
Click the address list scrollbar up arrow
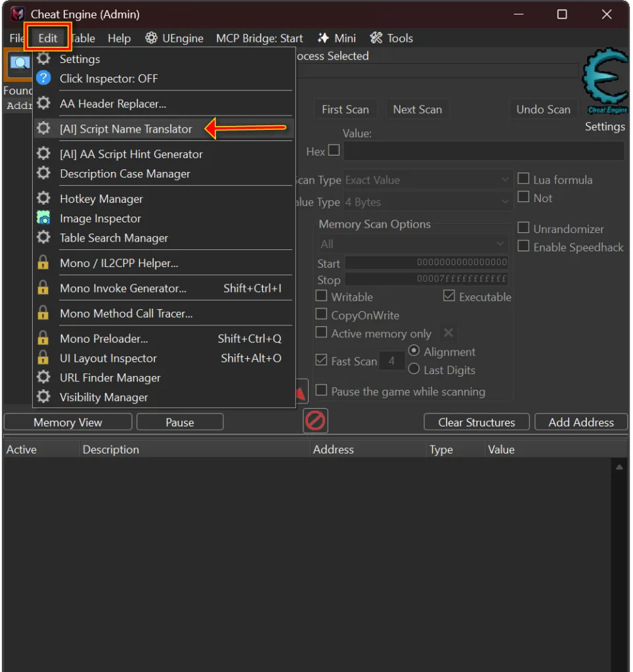click(619, 467)
